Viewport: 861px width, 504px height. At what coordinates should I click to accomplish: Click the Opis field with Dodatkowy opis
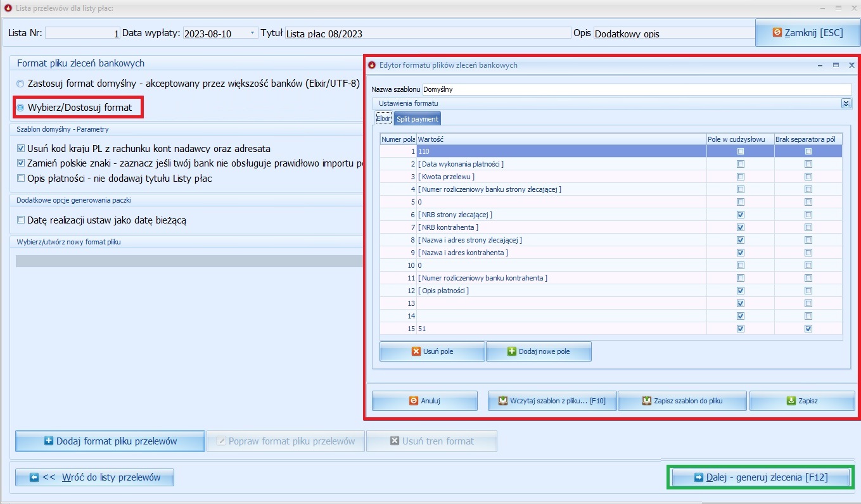[673, 34]
